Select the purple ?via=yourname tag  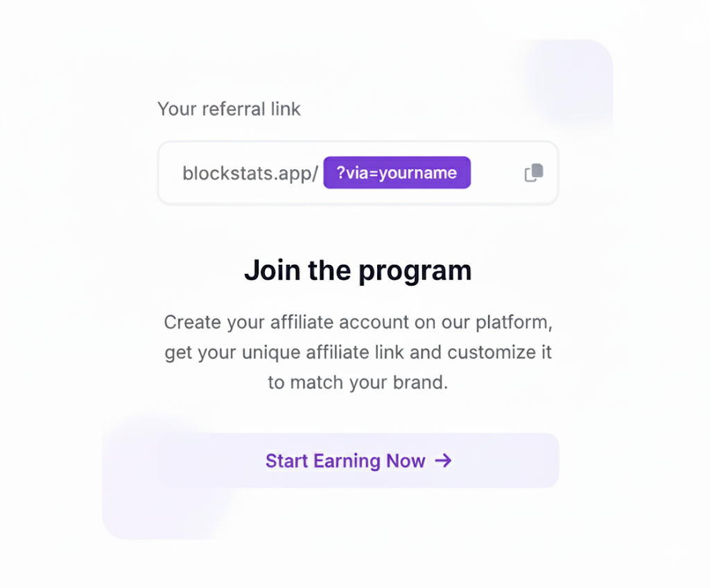coord(397,173)
